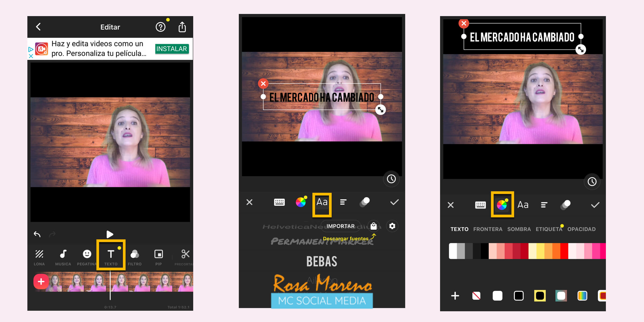Open font settings gear icon
644x322 pixels.
point(392,226)
